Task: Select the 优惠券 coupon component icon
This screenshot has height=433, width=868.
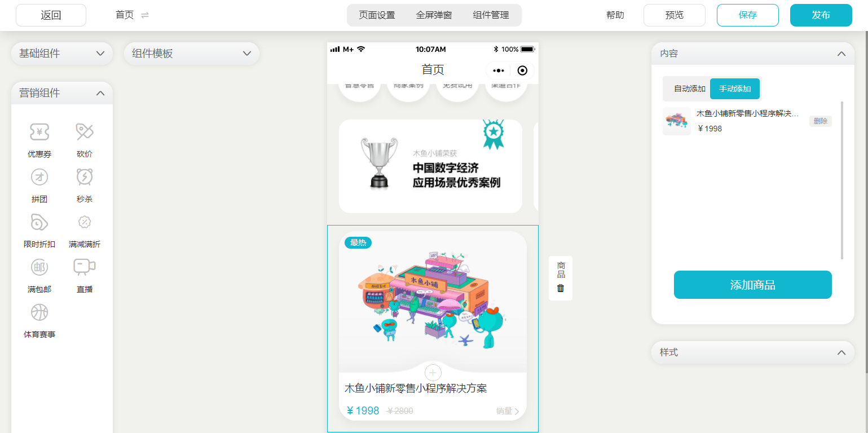Action: [39, 132]
